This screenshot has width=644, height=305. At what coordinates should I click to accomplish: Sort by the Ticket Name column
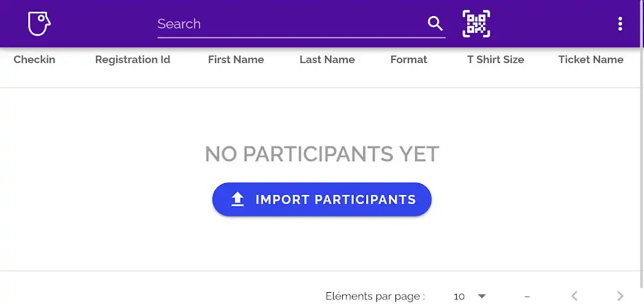pos(591,59)
